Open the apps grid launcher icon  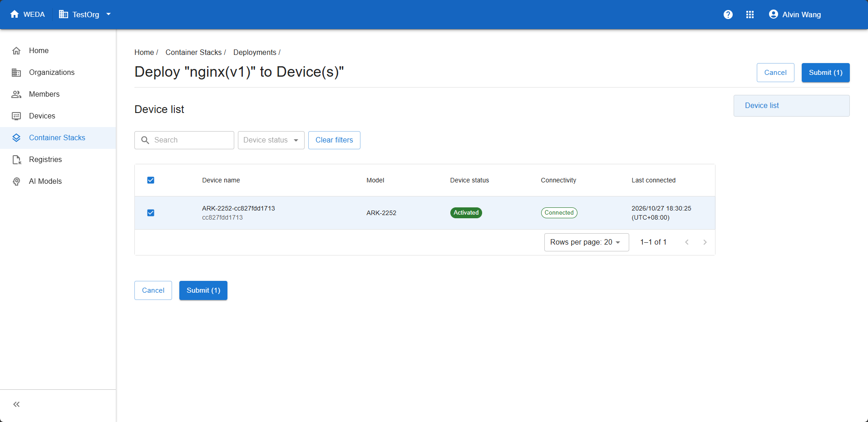750,15
